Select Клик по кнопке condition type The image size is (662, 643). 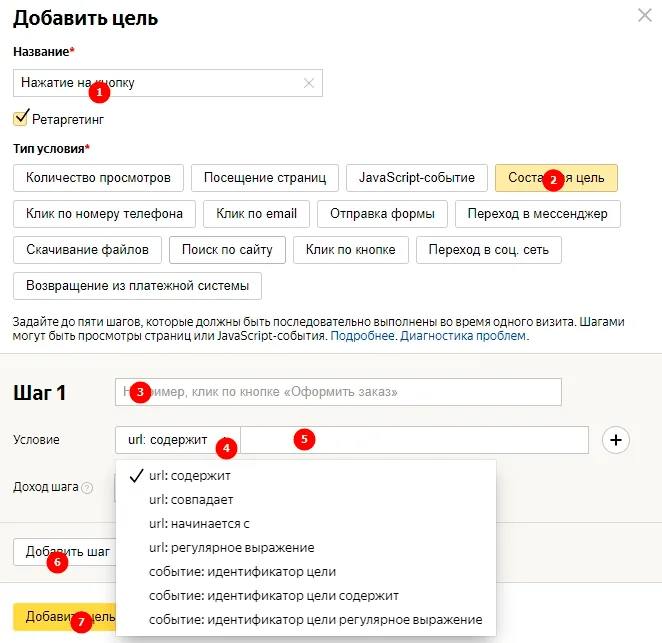tap(350, 250)
